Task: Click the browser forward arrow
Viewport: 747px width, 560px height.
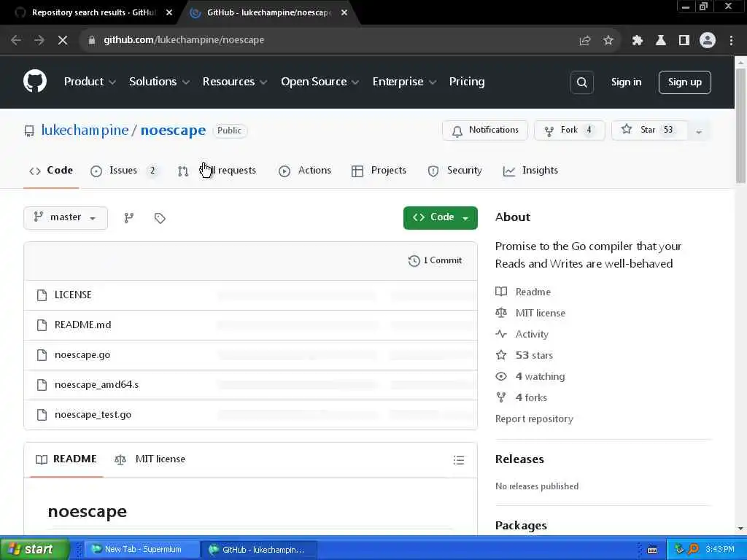Action: pos(39,40)
